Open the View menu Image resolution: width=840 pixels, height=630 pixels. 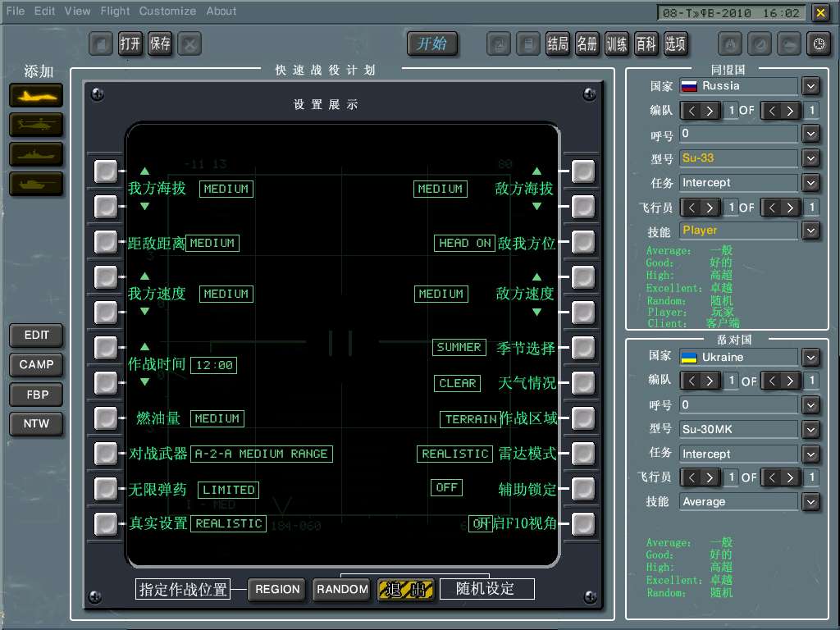coord(77,11)
